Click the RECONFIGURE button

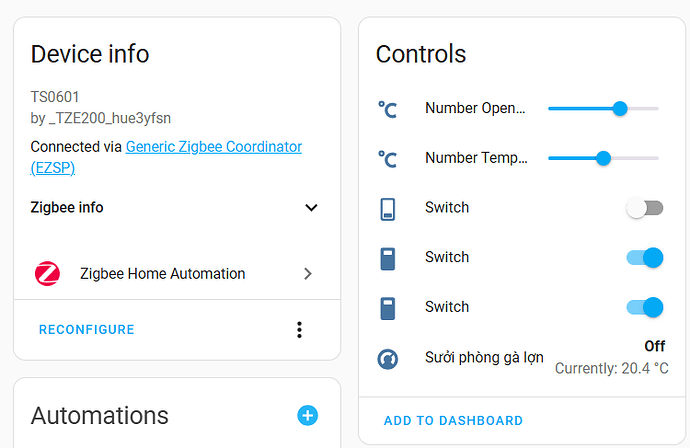87,330
